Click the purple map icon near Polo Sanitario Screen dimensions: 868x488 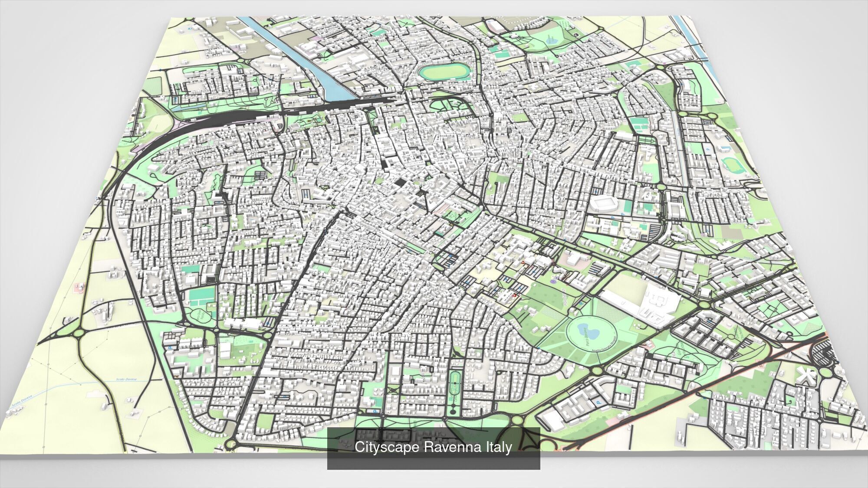(x=553, y=281)
